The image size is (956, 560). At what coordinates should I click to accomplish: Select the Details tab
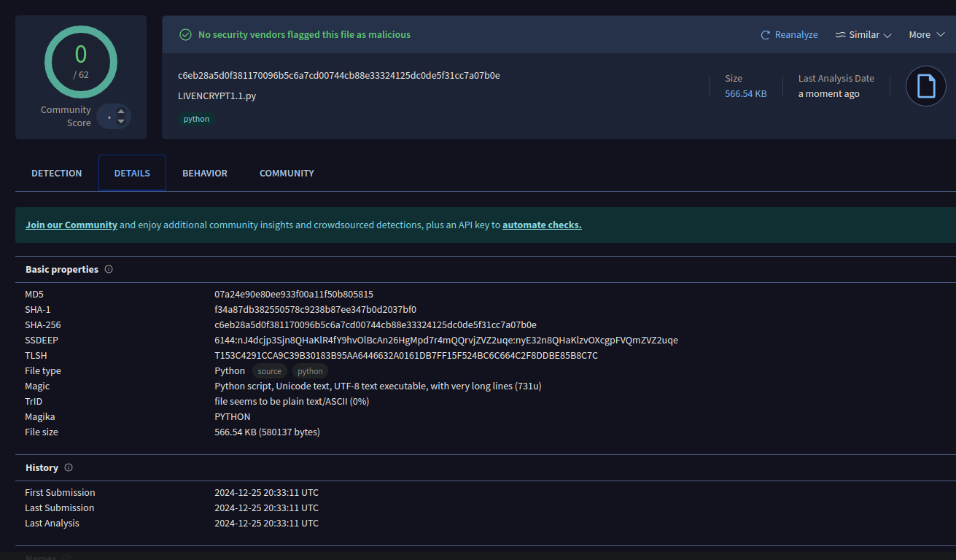click(132, 173)
